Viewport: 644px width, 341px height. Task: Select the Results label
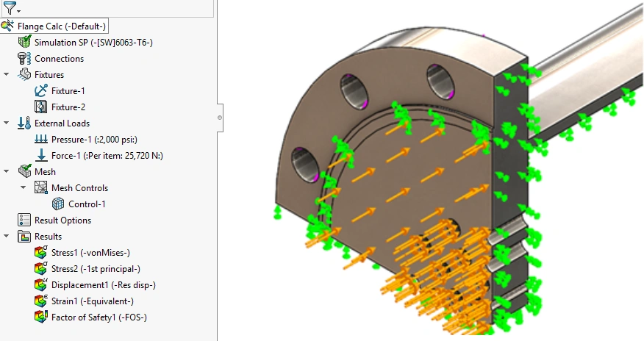[x=48, y=237]
